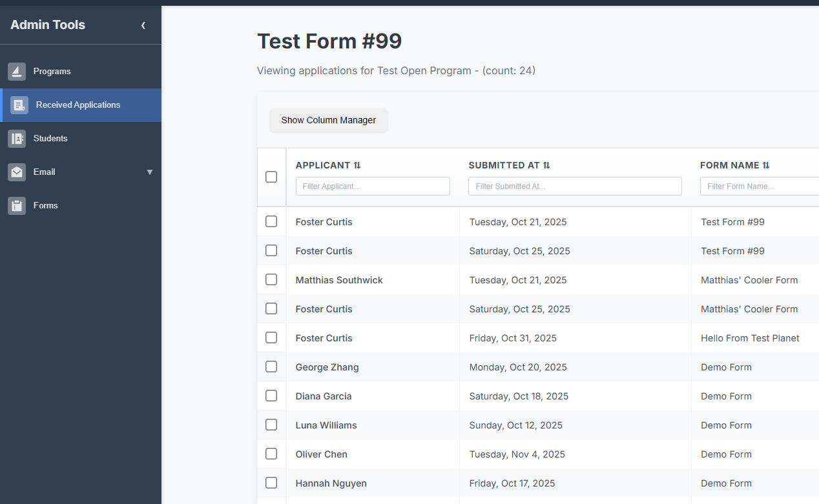The width and height of the screenshot is (819, 504).
Task: Click the Filter Form Name input field
Action: tap(759, 186)
